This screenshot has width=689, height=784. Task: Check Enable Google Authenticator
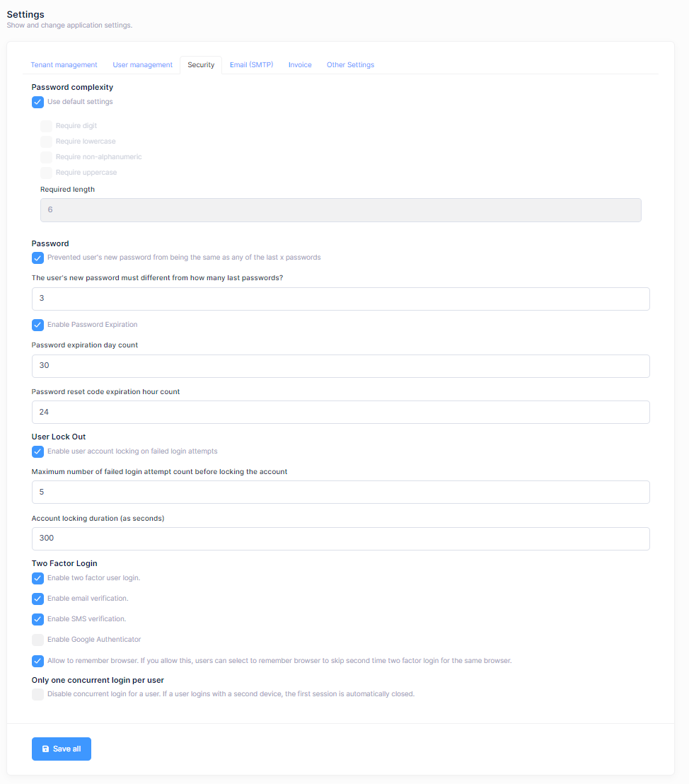point(37,640)
